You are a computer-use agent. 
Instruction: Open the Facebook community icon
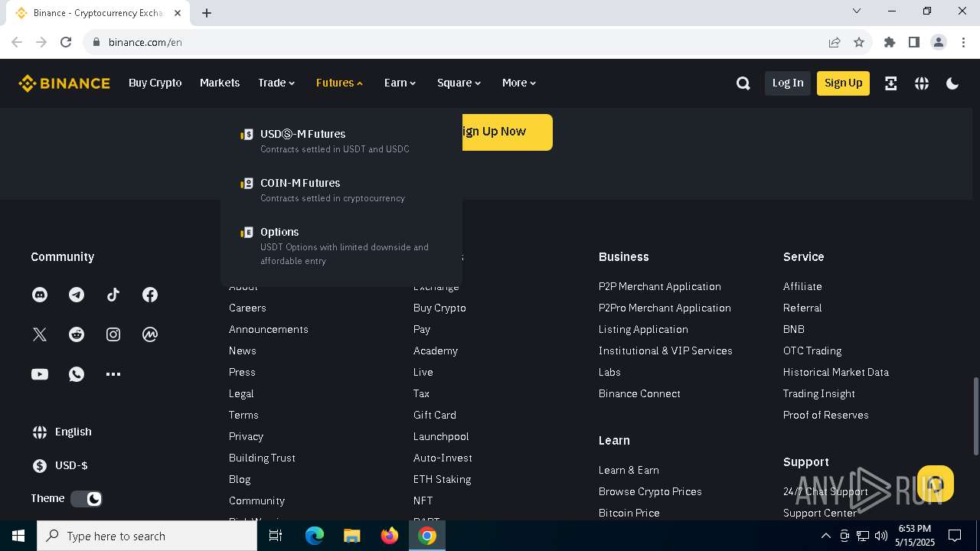coord(150,295)
